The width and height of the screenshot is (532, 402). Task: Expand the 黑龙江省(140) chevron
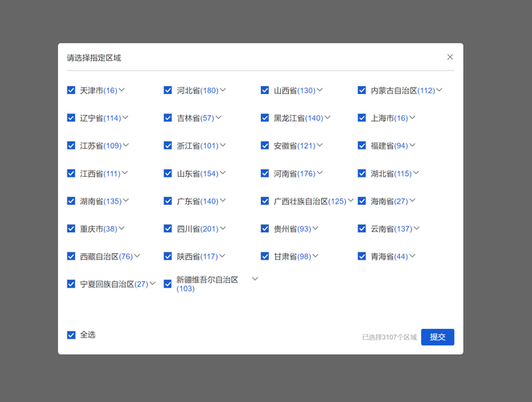[327, 117]
